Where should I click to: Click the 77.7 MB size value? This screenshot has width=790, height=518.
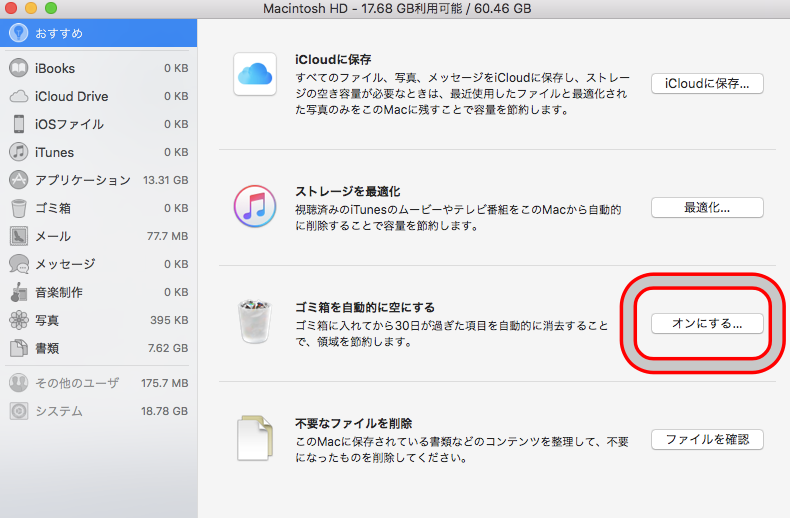click(167, 236)
